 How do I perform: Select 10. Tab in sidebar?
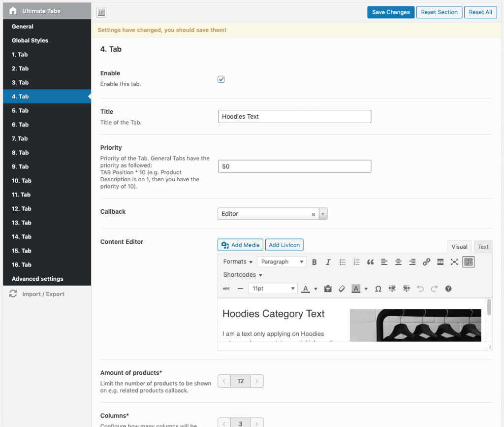click(x=47, y=181)
